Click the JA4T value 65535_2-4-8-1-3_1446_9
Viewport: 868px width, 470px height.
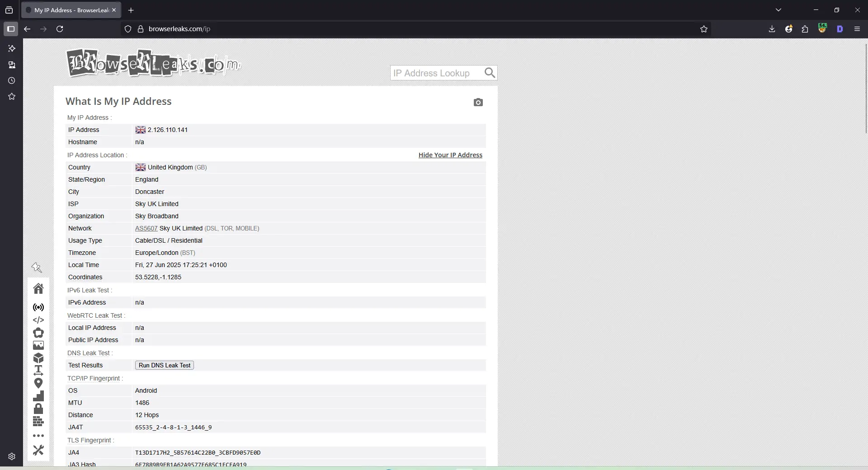coord(174,427)
